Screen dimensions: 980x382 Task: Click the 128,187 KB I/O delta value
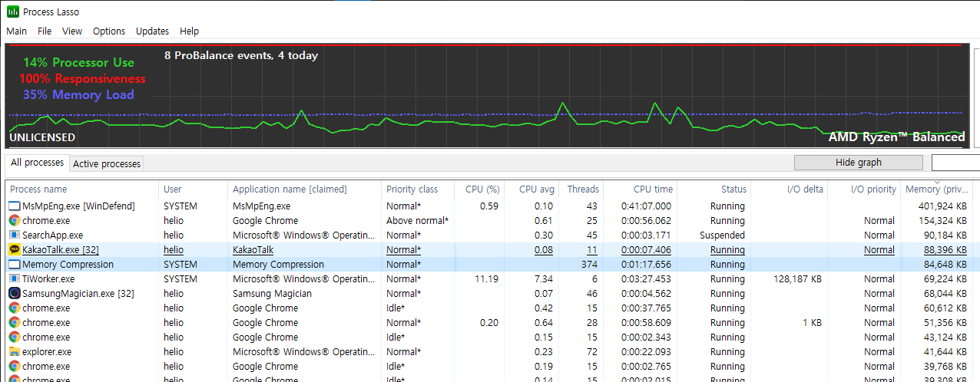[x=798, y=278]
